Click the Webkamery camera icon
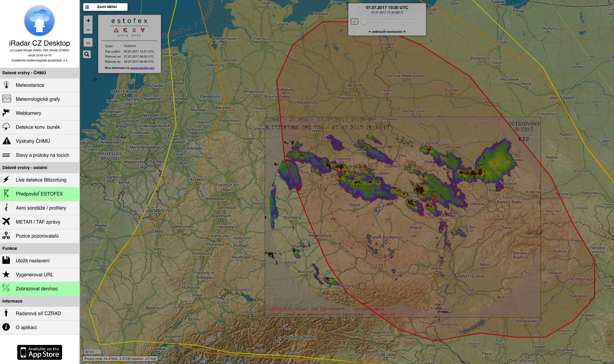The image size is (614, 364). tap(6, 113)
